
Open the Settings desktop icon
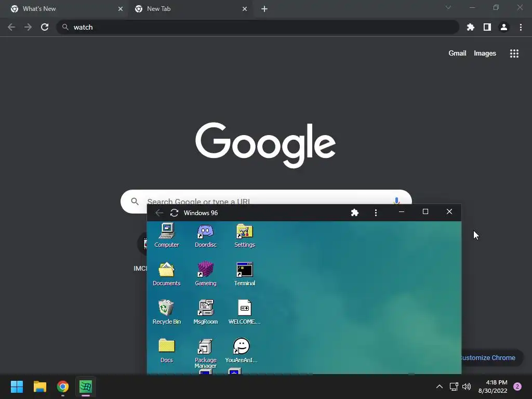point(245,235)
